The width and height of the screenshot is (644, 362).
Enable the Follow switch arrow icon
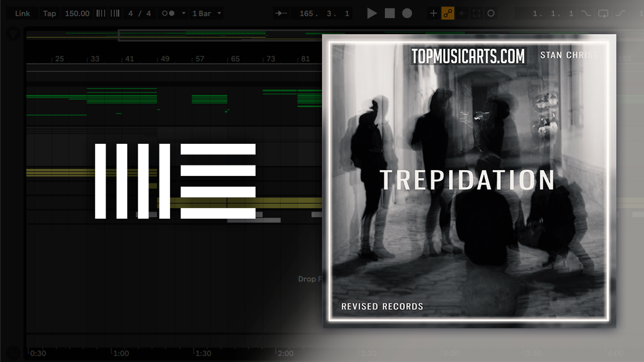(280, 13)
